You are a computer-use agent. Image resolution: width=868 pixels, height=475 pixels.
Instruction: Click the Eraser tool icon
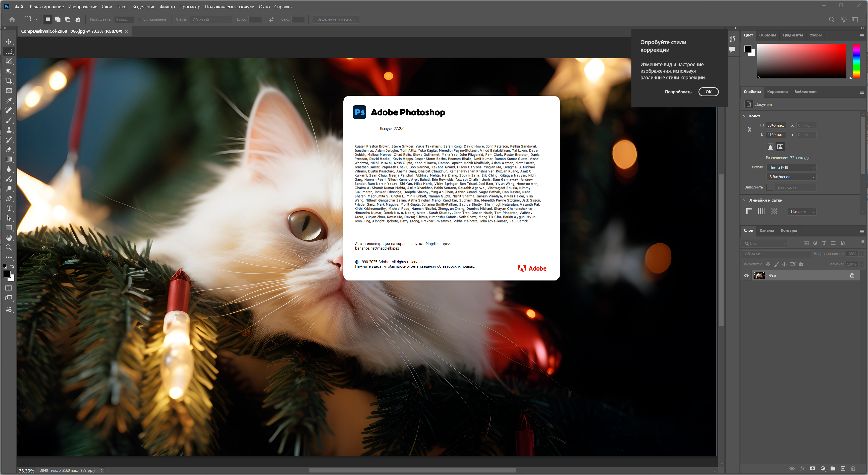click(x=9, y=150)
